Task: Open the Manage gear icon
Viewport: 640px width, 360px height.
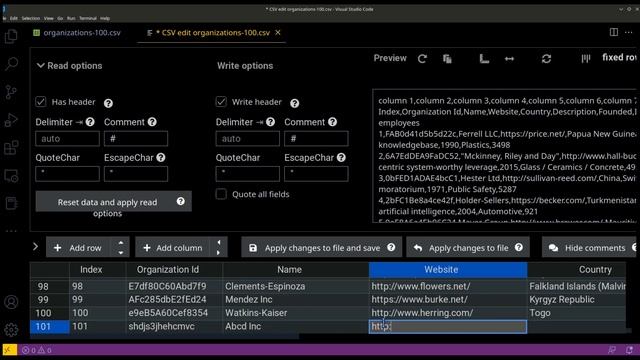Action: tap(11, 329)
